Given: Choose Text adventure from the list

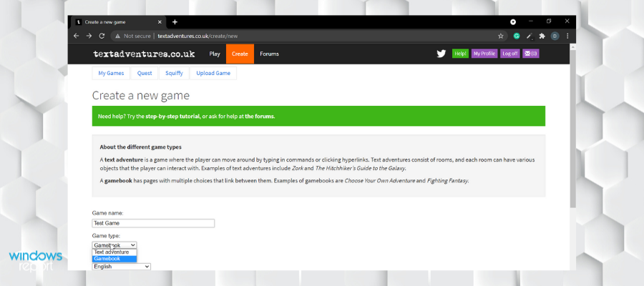Looking at the screenshot, I should click(114, 252).
